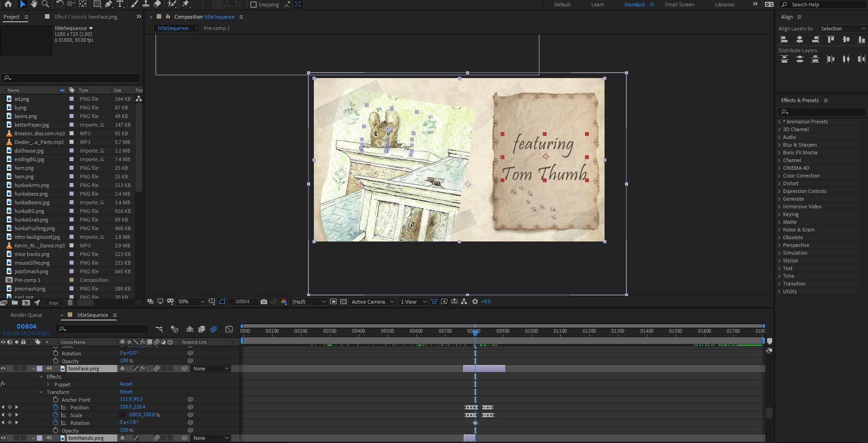Open the composition flowchart icon in viewer
868x443 pixels.
pos(464,301)
